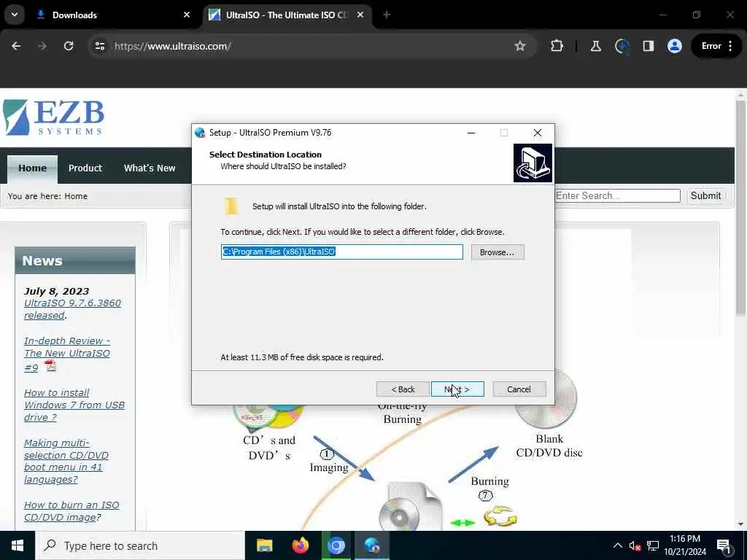The image size is (747, 560).
Task: Open Making multi-selection boot menu link
Action: 66,461
